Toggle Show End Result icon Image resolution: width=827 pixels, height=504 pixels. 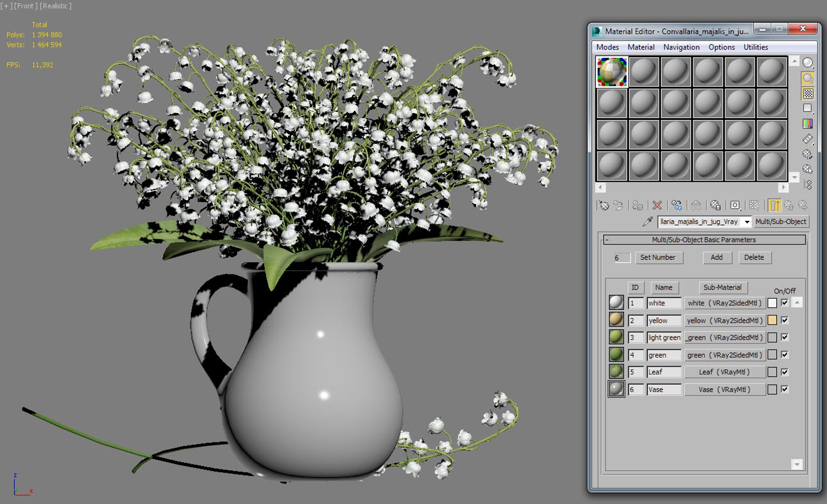(x=774, y=205)
